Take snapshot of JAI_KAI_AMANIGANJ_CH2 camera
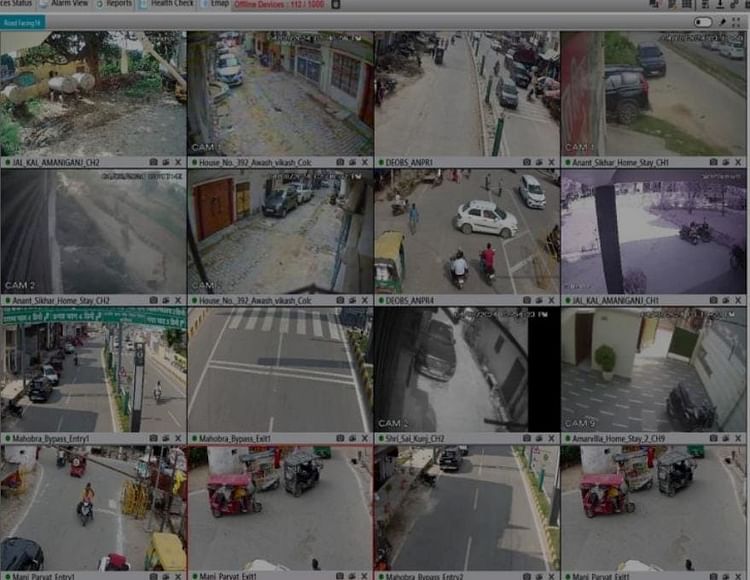This screenshot has height=580, width=750. click(153, 161)
